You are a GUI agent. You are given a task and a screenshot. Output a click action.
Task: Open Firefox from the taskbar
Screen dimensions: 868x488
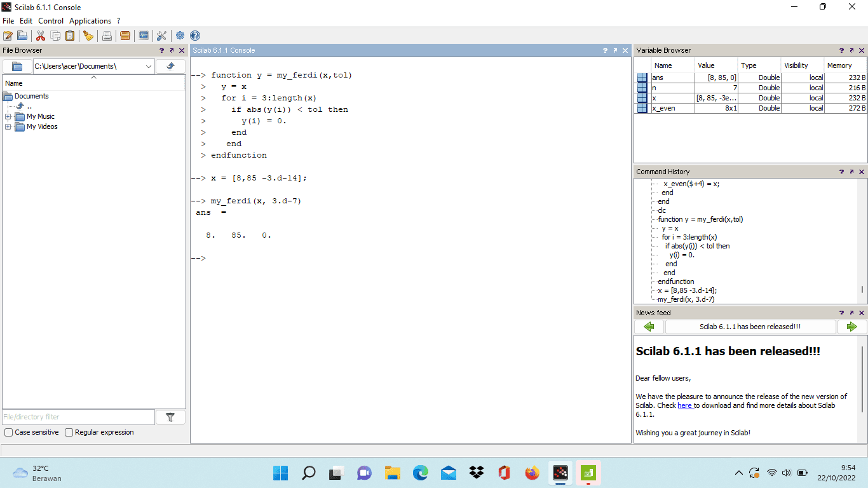point(532,473)
